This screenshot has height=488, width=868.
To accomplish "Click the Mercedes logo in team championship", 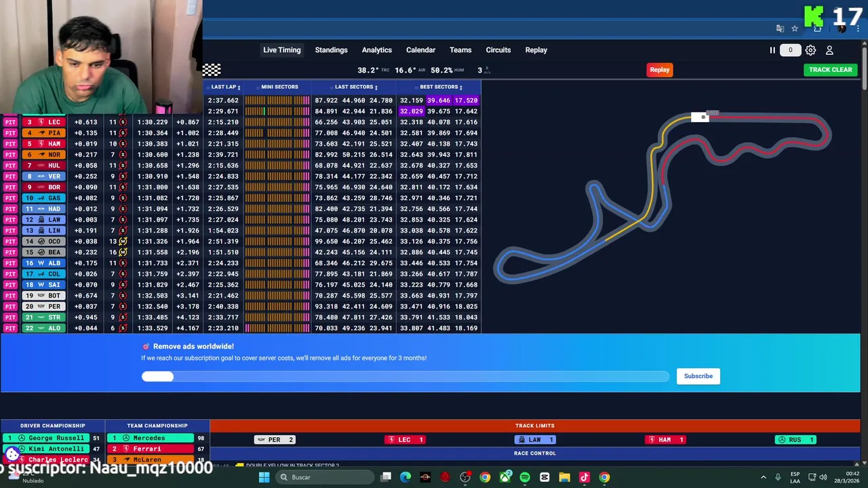I will [x=126, y=439].
